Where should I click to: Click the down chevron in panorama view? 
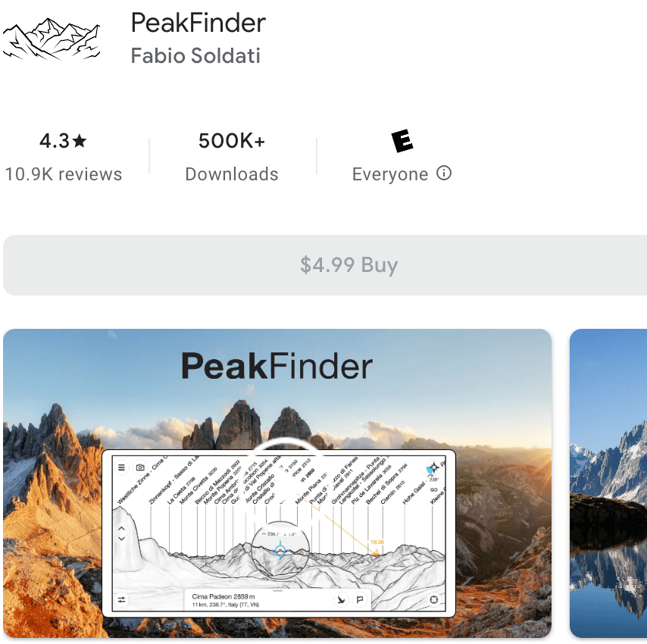[x=121, y=539]
